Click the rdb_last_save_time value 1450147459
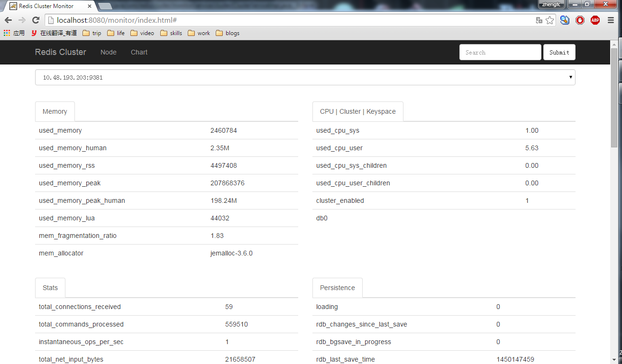This screenshot has height=364, width=622. click(515, 359)
